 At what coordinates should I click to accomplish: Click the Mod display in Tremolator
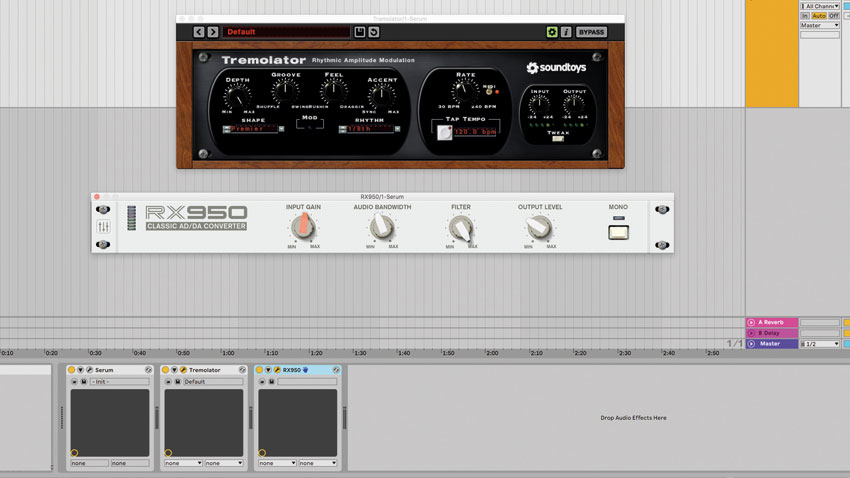point(310,126)
